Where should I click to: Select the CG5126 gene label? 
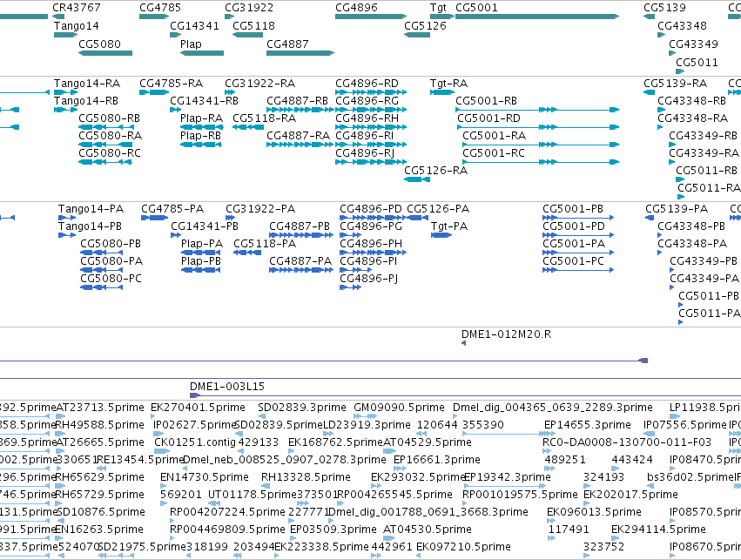point(425,26)
